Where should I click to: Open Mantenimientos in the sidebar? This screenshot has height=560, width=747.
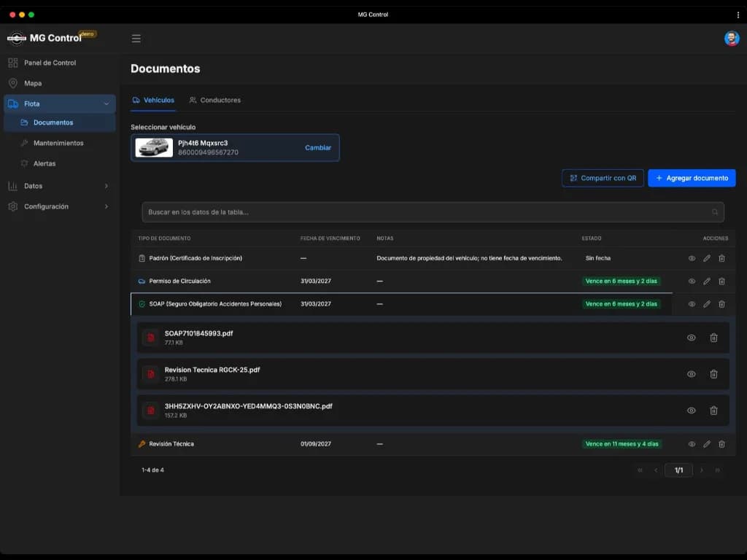click(59, 143)
